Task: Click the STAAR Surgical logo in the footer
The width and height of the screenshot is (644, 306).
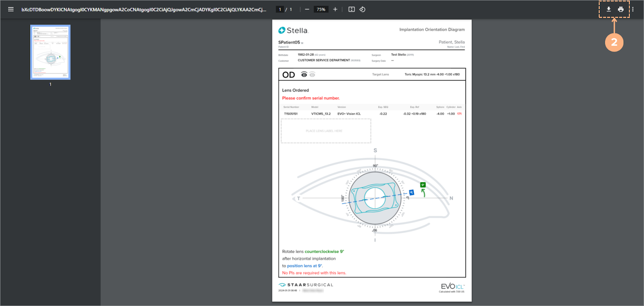Action: [x=306, y=285]
